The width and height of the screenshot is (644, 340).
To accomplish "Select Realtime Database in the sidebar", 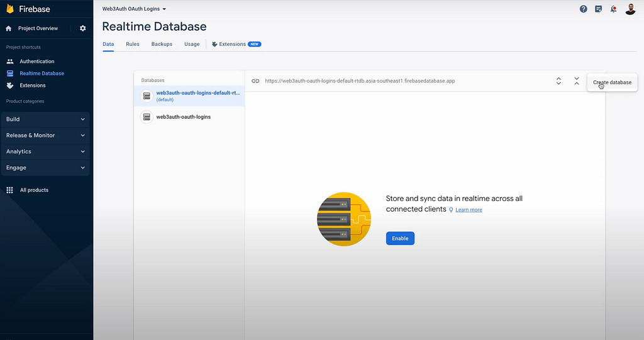I will tap(42, 73).
